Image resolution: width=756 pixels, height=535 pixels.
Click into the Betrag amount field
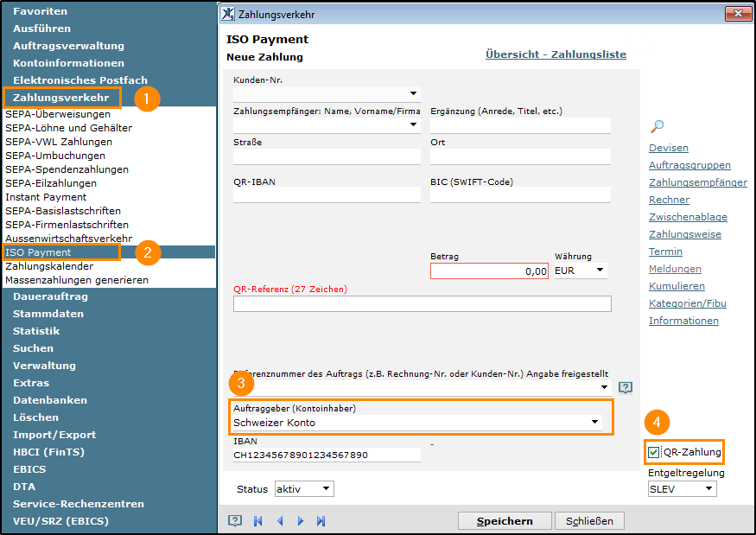tap(489, 271)
